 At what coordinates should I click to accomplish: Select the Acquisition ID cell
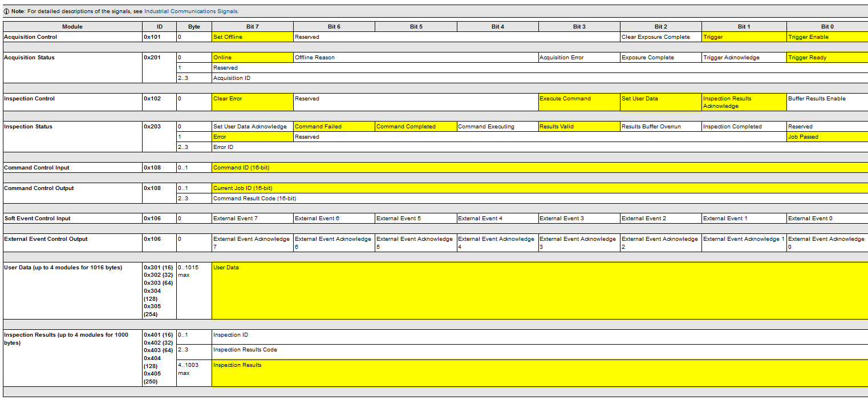(540, 78)
